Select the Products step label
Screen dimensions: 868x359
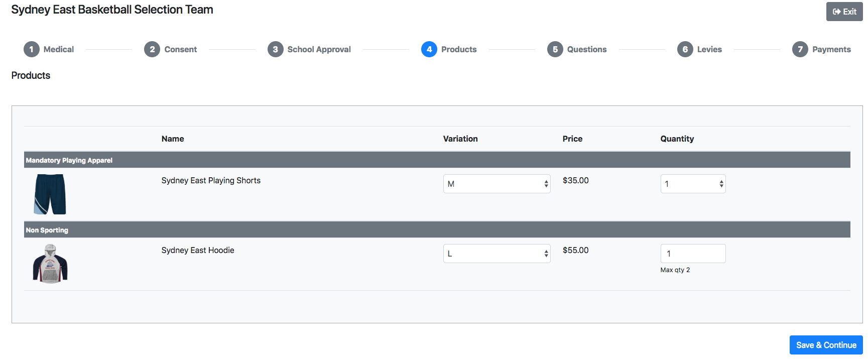coord(459,49)
